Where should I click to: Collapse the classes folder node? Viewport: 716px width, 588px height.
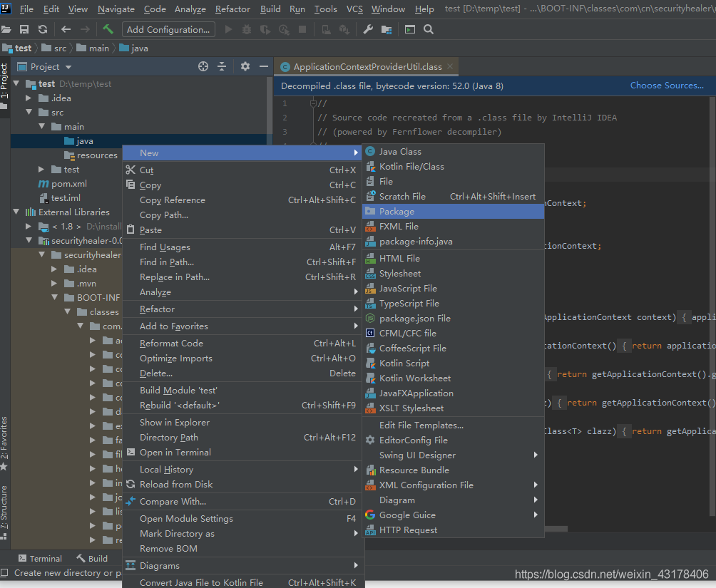(67, 311)
